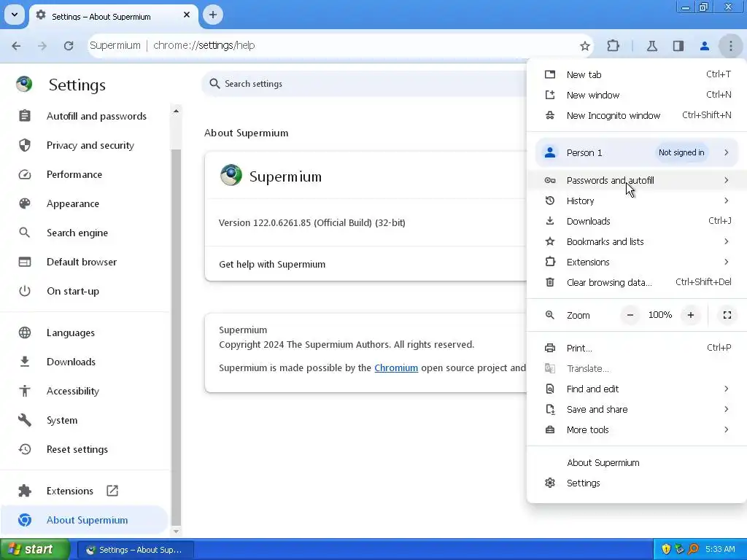The height and width of the screenshot is (560, 747).
Task: Expand the Find and edit submenu
Action: click(637, 389)
